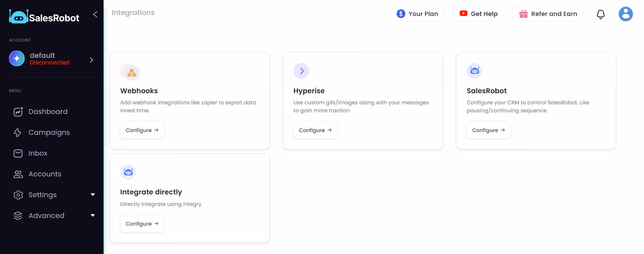
Task: Click the YouTube icon on Get Help
Action: pyautogui.click(x=464, y=14)
